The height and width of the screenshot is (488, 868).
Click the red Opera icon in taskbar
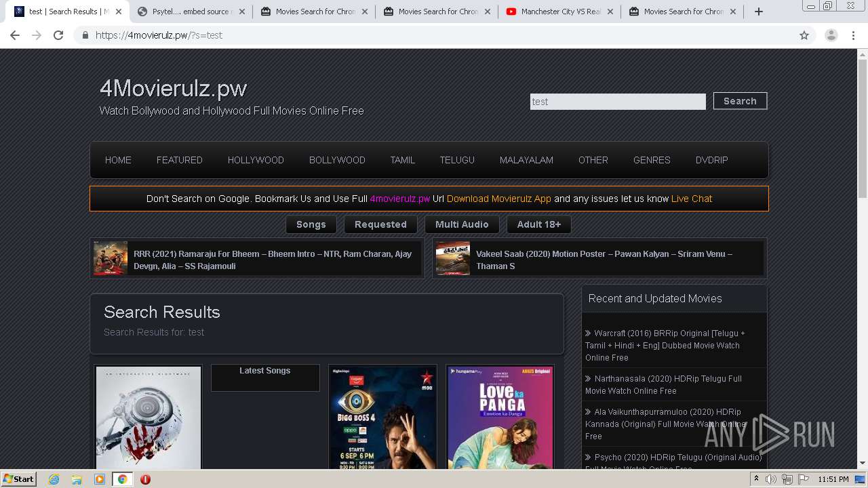point(145,479)
